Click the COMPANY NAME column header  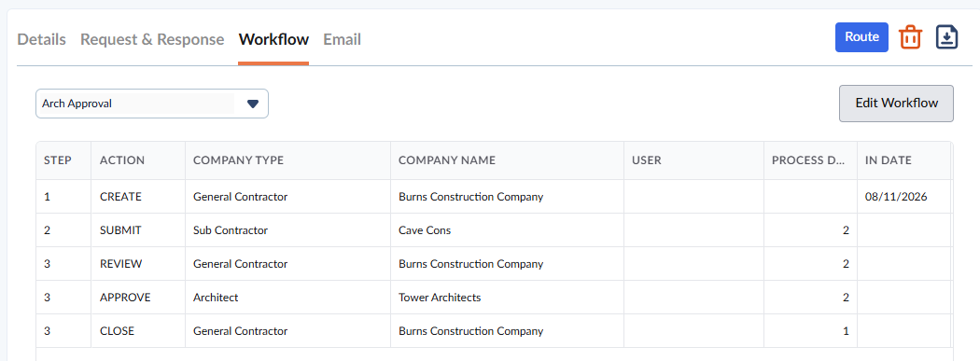508,160
